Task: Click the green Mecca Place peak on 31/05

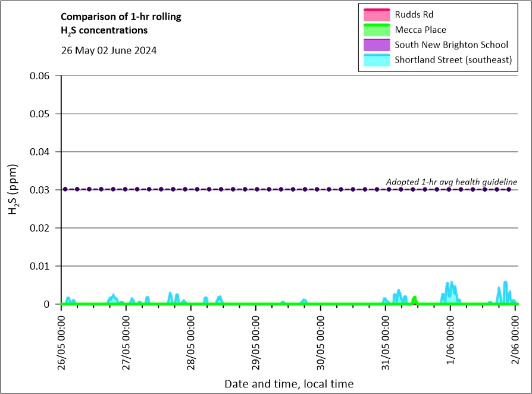Action: coord(414,299)
